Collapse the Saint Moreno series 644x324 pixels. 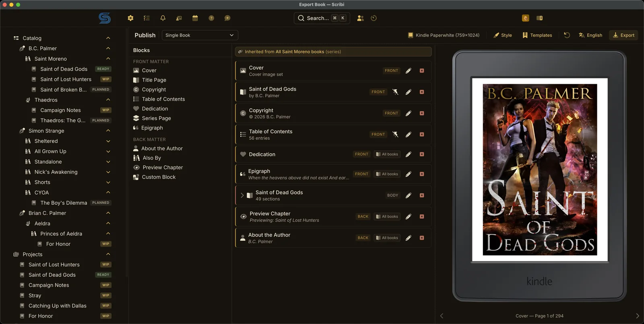pos(108,59)
